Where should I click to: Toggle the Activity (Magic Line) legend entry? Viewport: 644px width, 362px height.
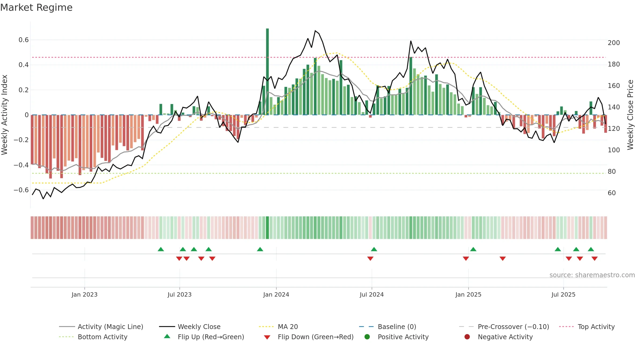pyautogui.click(x=101, y=327)
